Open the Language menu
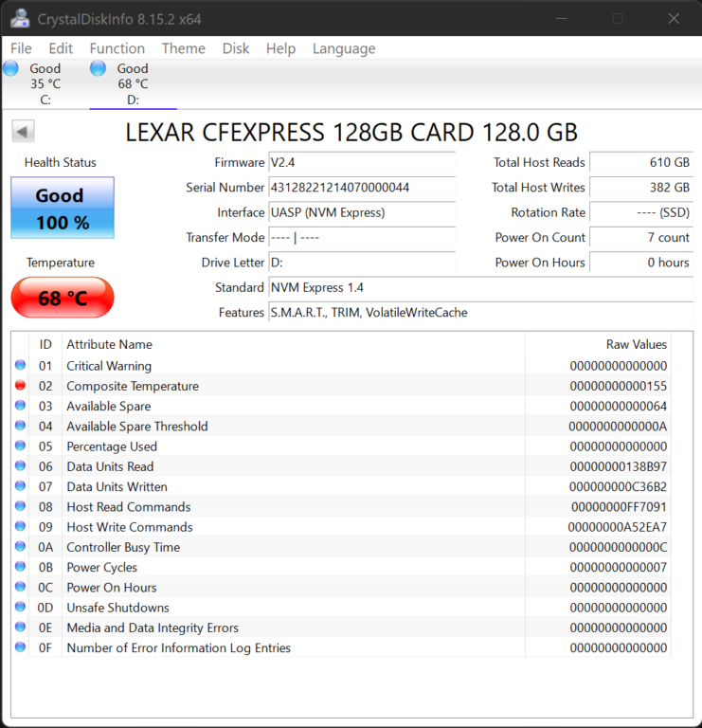The width and height of the screenshot is (702, 728). [x=344, y=48]
